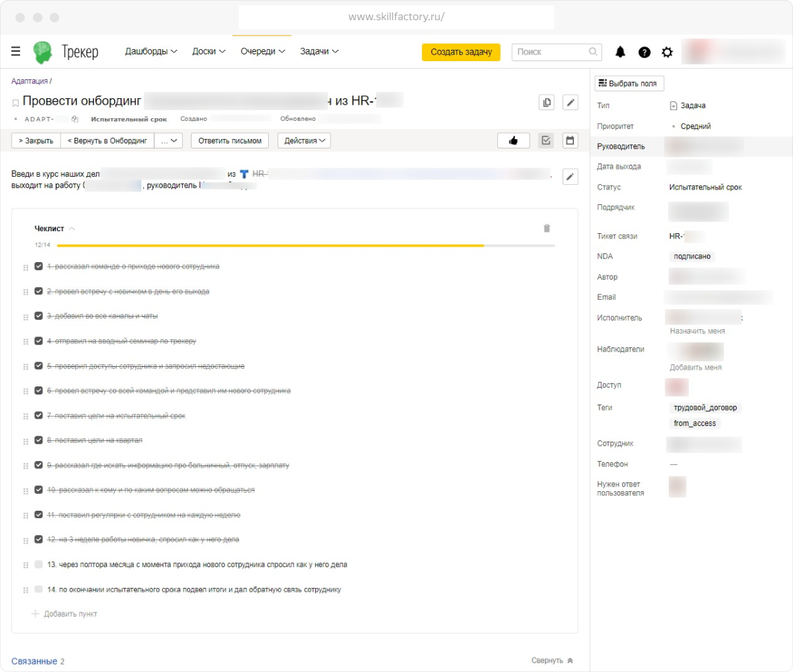Click drag handle of checklist item 13
793x672 pixels.
[x=26, y=565]
